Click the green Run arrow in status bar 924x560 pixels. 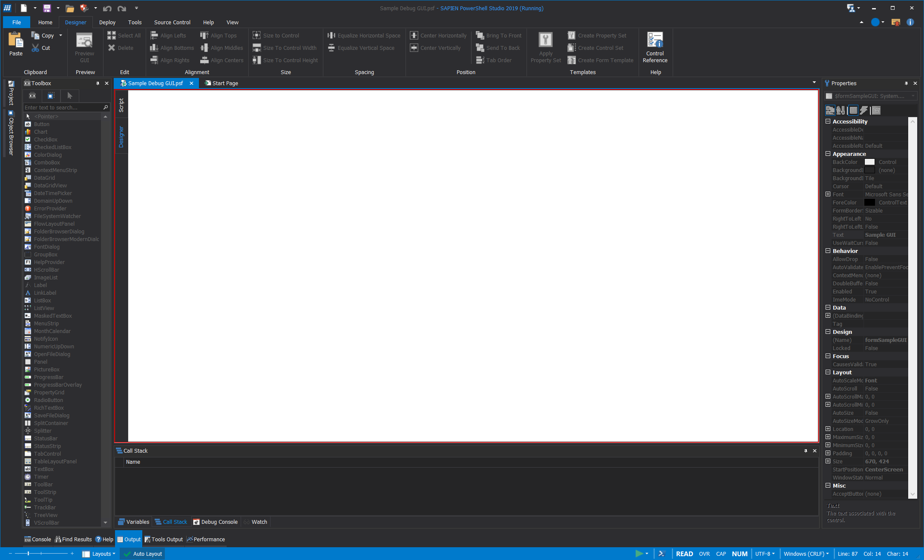tap(639, 554)
